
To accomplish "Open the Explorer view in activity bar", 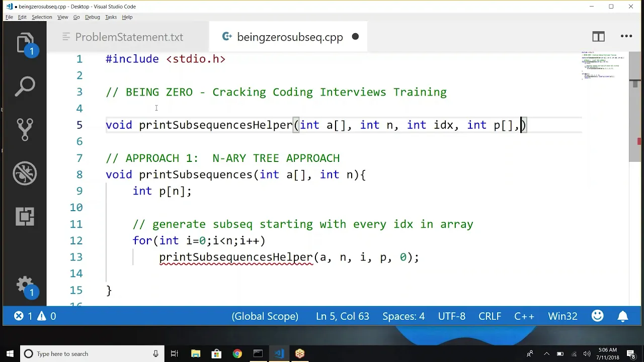I will point(25,44).
